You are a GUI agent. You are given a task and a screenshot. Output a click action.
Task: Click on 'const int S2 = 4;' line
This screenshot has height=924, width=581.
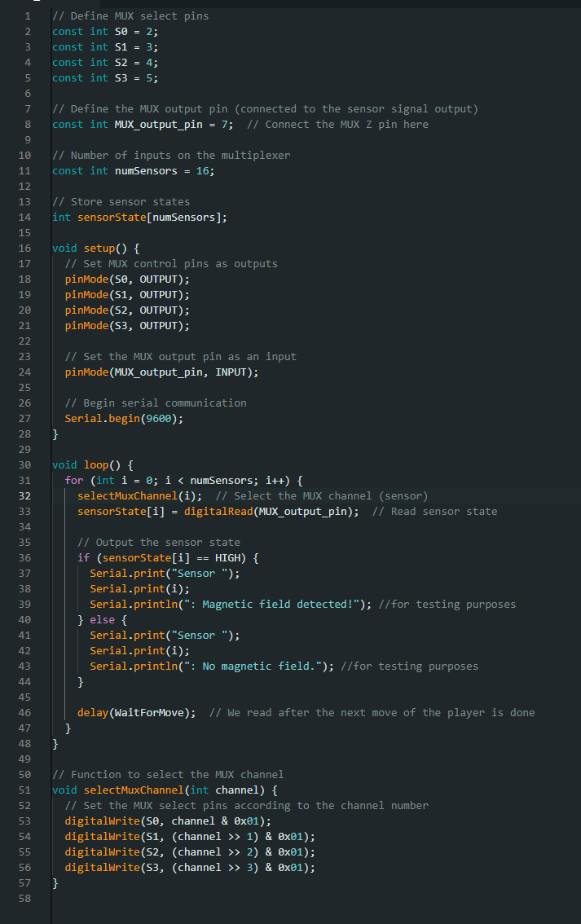point(105,63)
